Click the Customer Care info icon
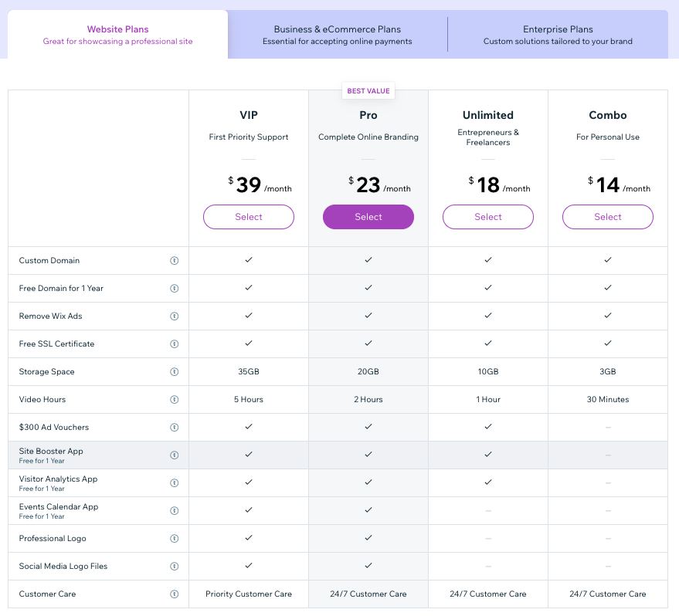679x616 pixels. (x=174, y=594)
